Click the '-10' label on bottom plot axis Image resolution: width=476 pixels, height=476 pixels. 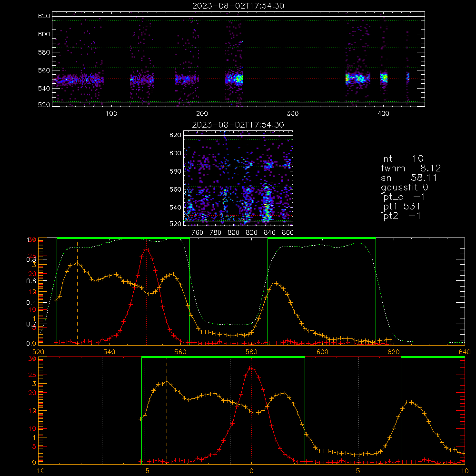click(38, 471)
